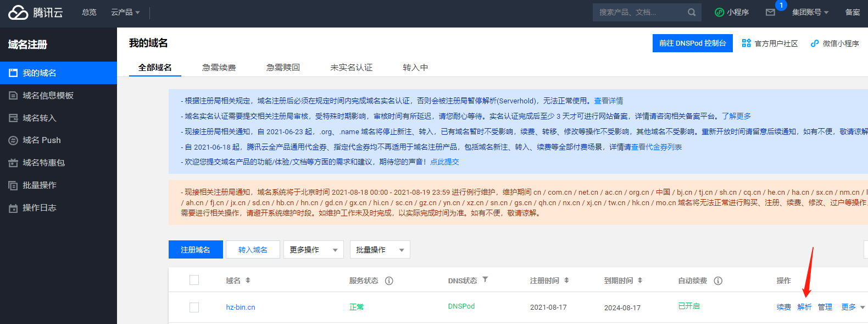
Task: Sort by 注册时间 arrows
Action: [566, 280]
